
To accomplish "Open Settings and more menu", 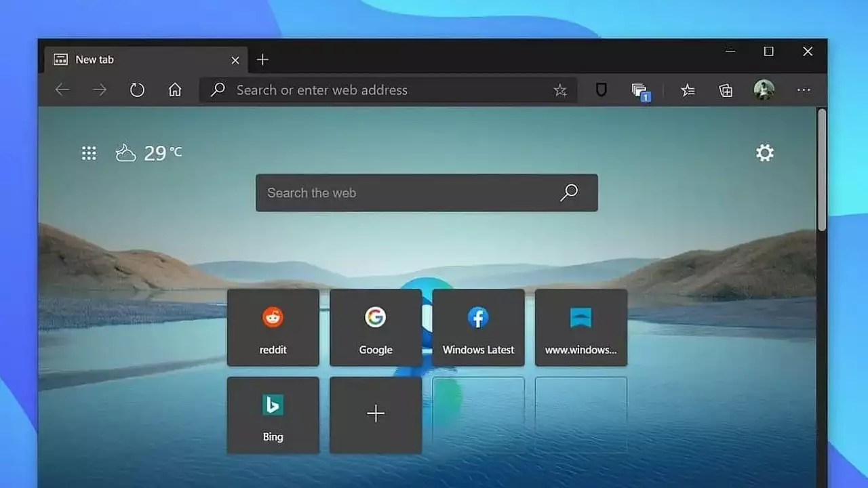I will coord(804,90).
